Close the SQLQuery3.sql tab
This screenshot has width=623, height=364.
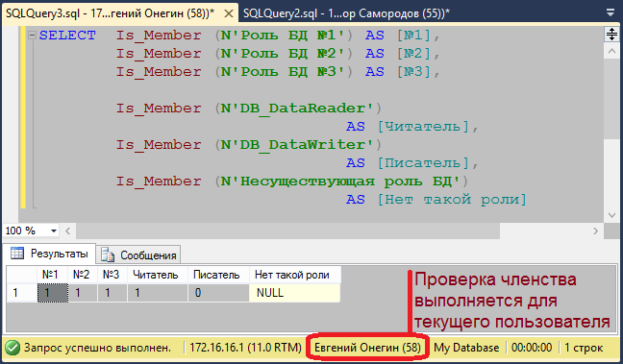point(229,13)
